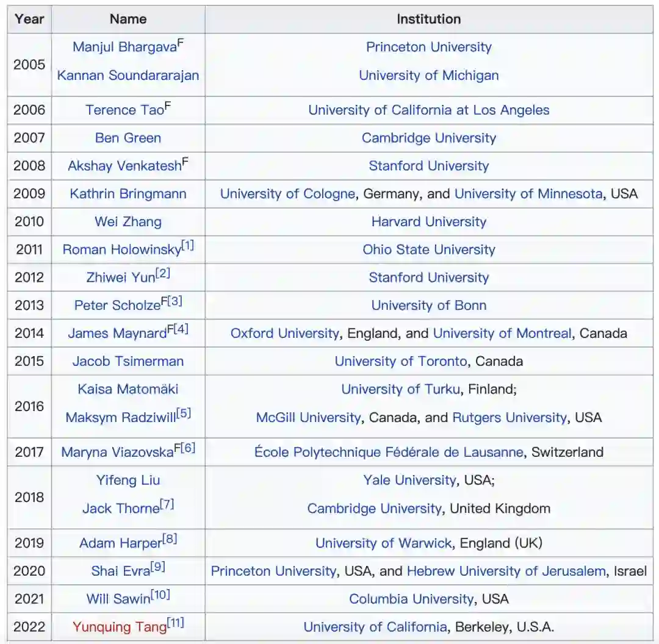
Task: Follow footnote reference [3]
Action: click(175, 301)
